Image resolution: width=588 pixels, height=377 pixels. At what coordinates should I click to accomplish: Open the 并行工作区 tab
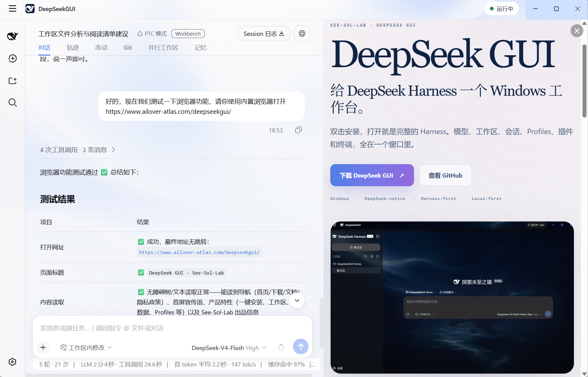163,48
